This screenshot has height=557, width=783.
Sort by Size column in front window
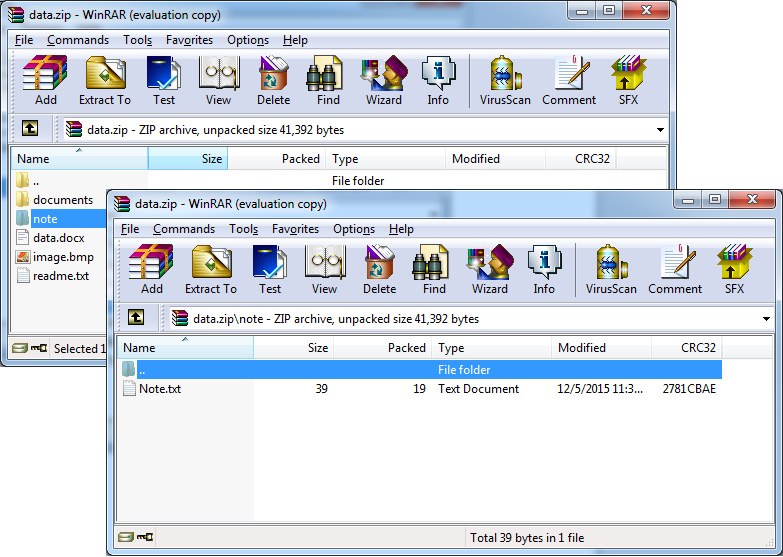tap(294, 347)
